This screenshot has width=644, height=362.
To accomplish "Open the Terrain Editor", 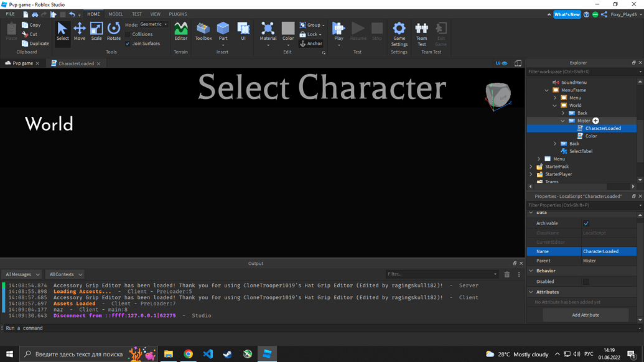I will click(180, 32).
